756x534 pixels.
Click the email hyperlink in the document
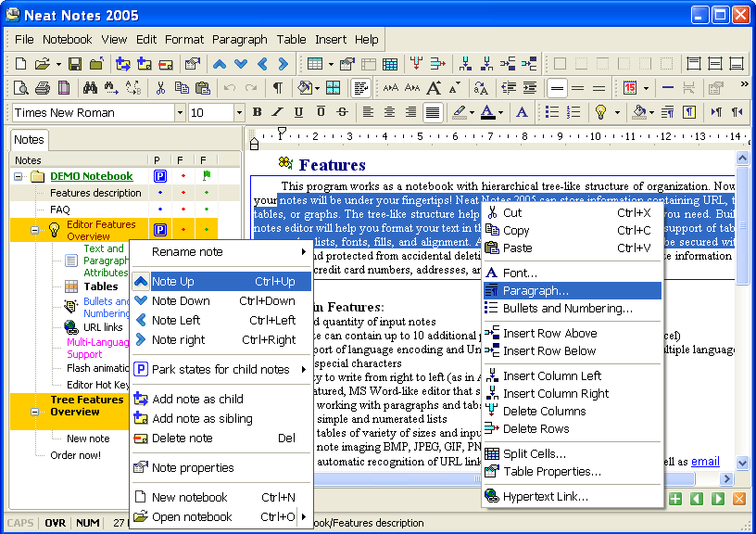point(705,461)
